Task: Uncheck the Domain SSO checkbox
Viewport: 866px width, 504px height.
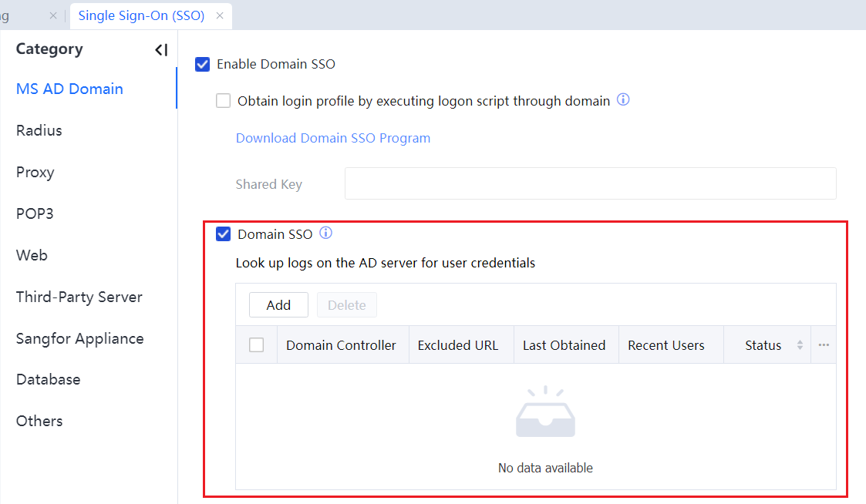Action: pos(224,234)
